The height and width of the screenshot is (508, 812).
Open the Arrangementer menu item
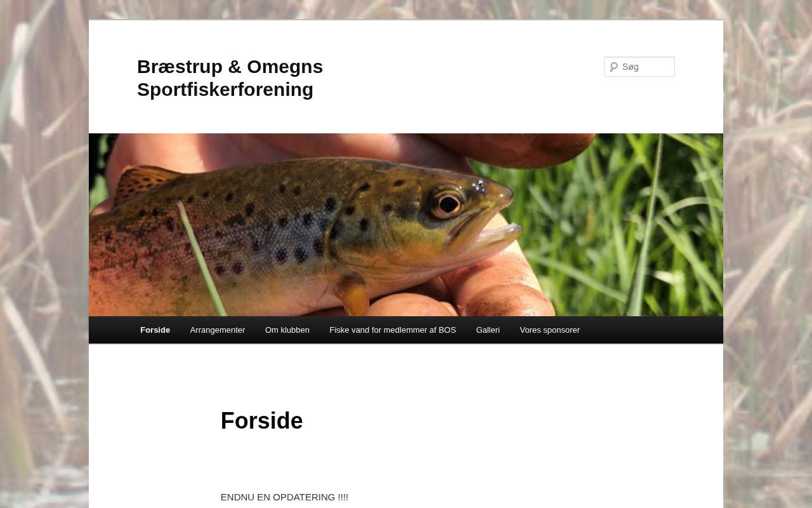(x=218, y=330)
